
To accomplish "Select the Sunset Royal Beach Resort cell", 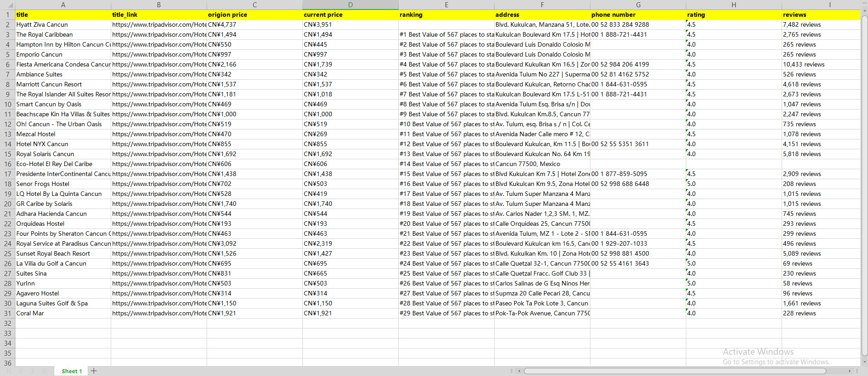I will 63,254.
